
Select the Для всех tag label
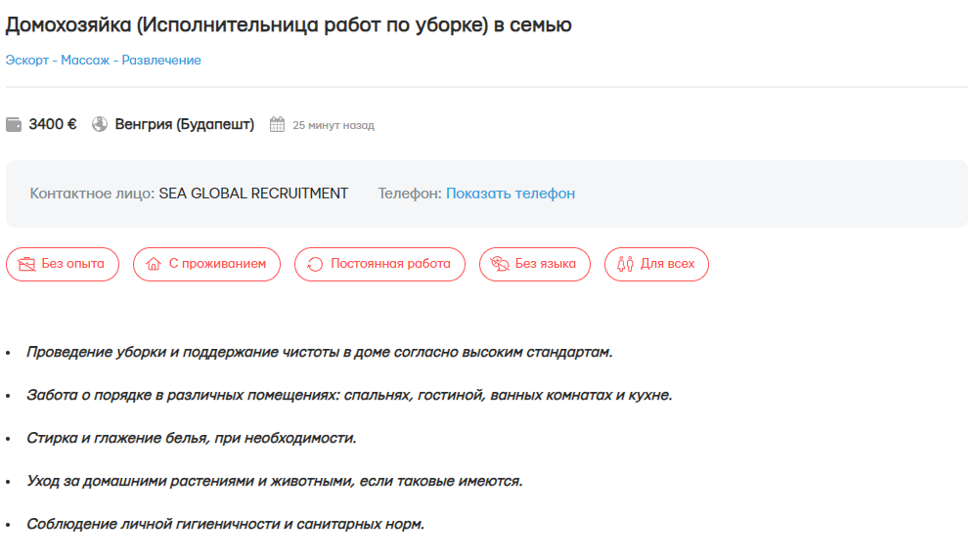coord(667,264)
